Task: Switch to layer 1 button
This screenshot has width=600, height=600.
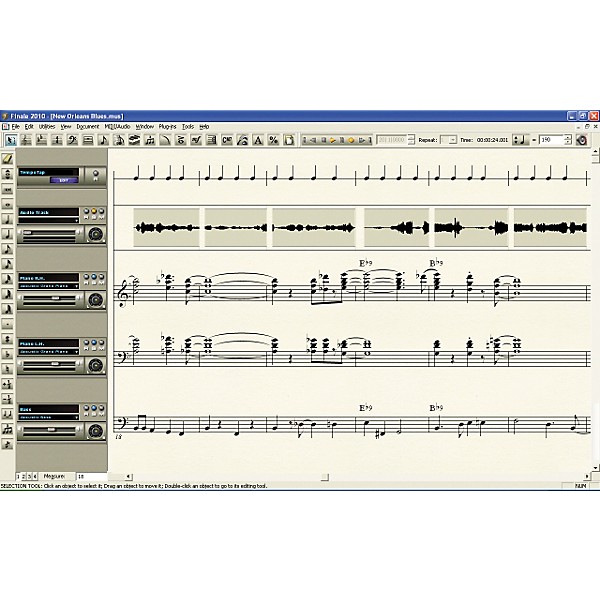Action: (x=18, y=476)
